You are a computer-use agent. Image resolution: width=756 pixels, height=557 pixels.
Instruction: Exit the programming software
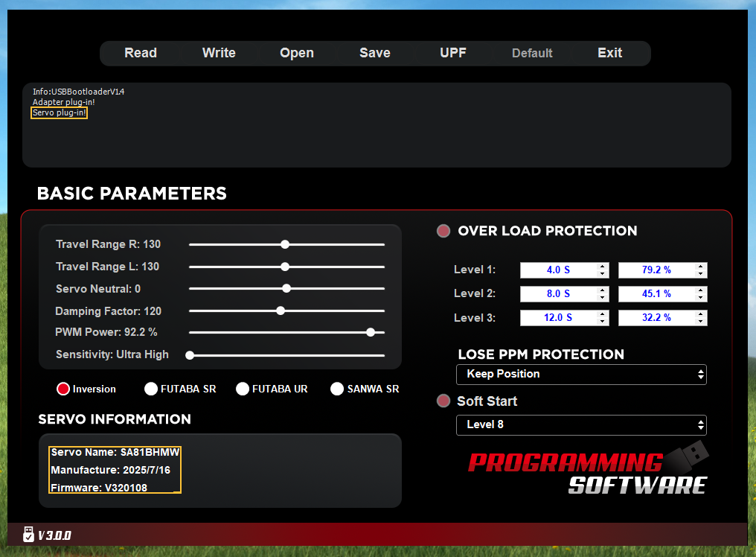pyautogui.click(x=609, y=53)
